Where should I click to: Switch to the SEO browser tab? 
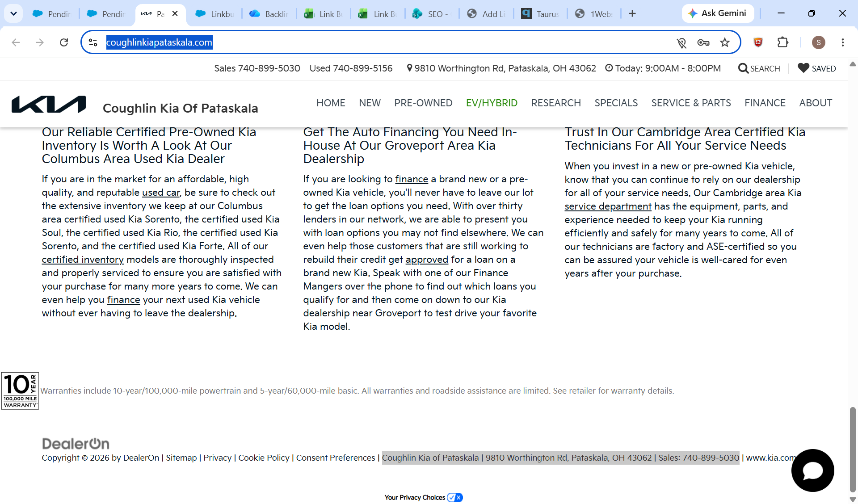[x=432, y=14]
